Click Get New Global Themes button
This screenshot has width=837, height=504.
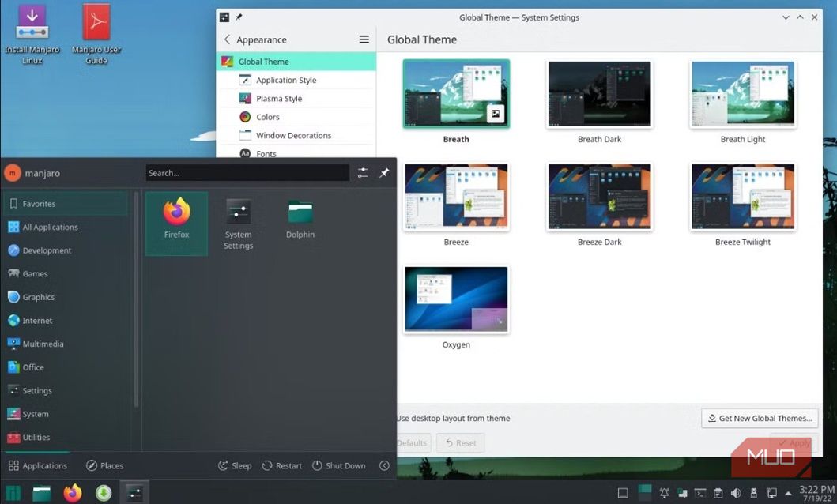click(x=760, y=418)
